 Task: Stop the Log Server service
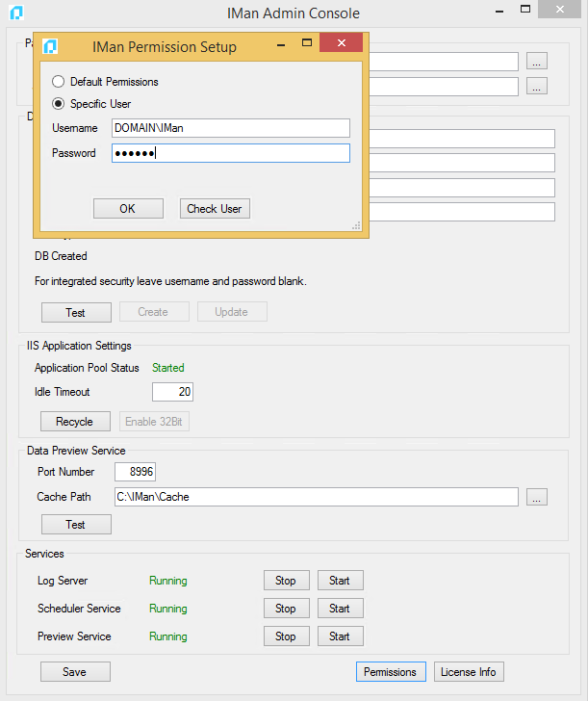(x=286, y=581)
